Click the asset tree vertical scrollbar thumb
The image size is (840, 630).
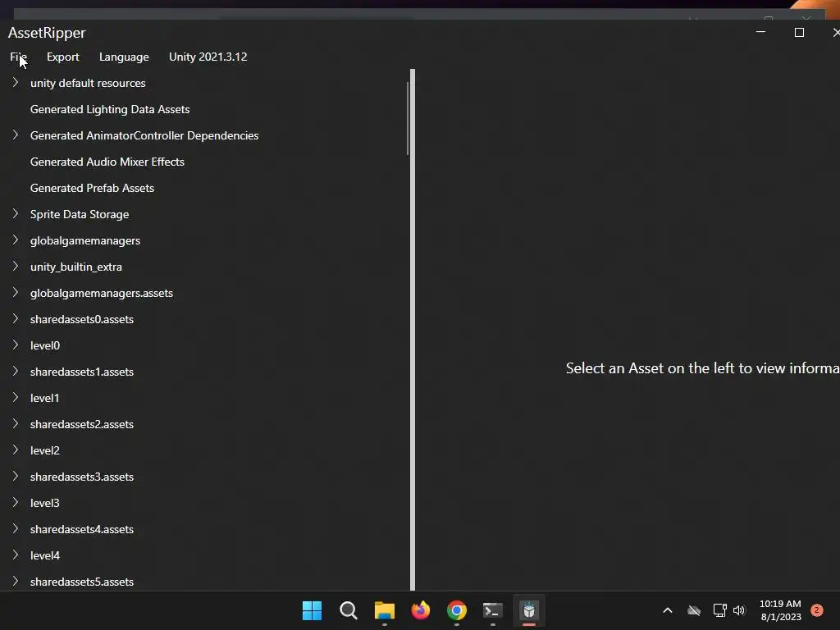408,118
